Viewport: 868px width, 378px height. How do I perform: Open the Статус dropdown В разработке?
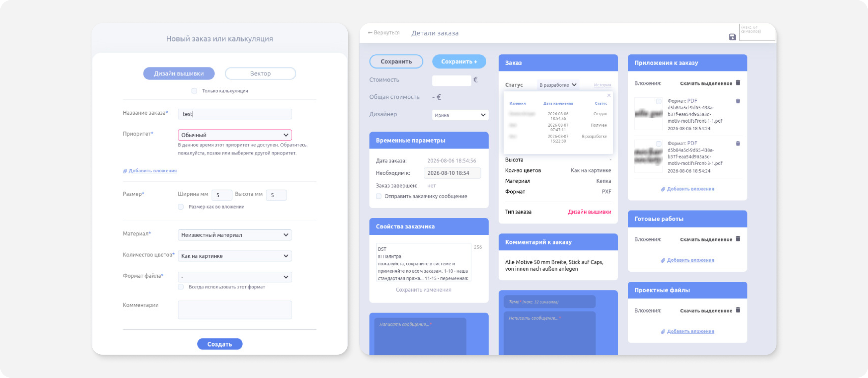tap(558, 85)
